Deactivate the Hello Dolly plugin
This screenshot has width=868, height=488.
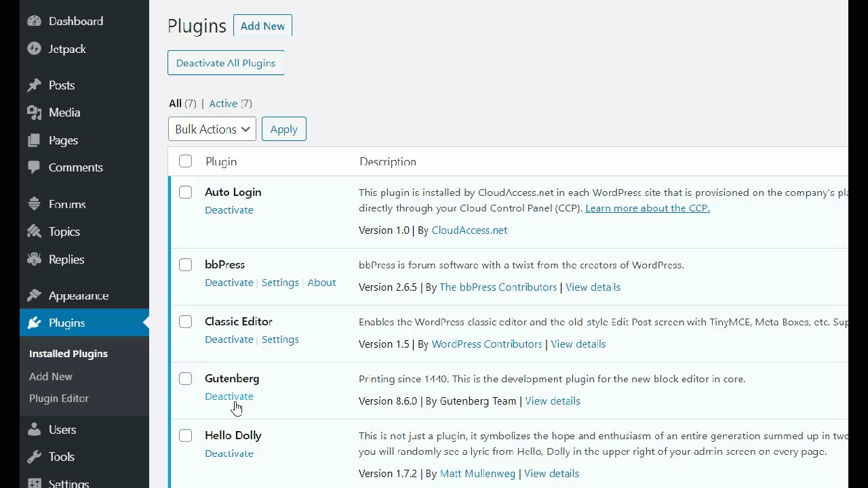[229, 453]
